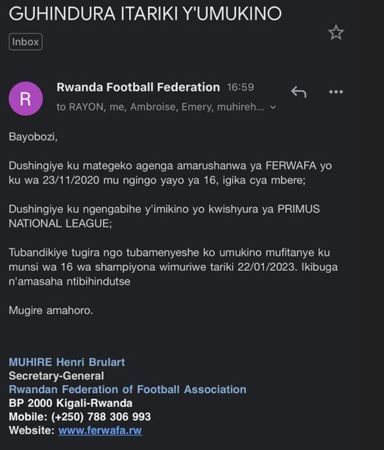Tap the email subject GUHINDURA ITARIKI Y'UMUKINO
Image resolution: width=384 pixels, height=450 pixels.
[145, 14]
